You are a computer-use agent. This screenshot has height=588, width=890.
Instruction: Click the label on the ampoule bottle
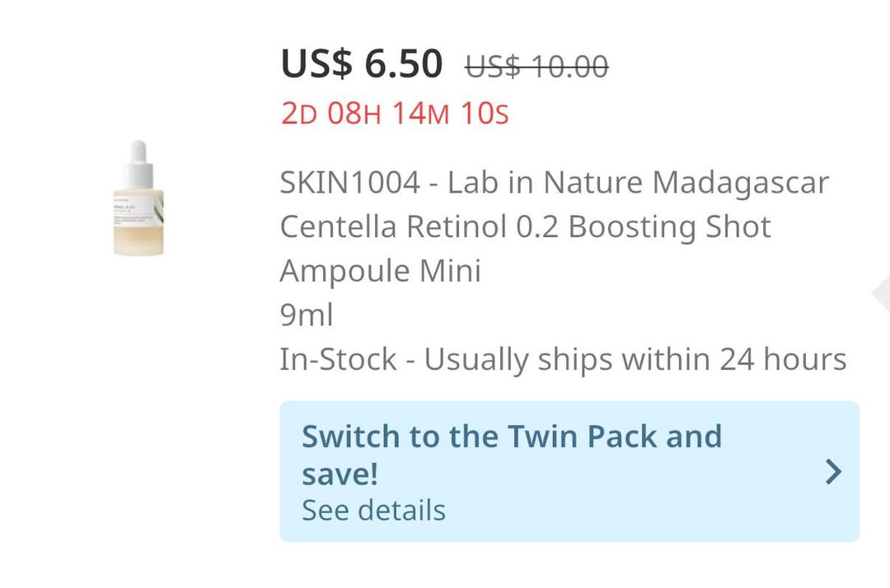(137, 208)
